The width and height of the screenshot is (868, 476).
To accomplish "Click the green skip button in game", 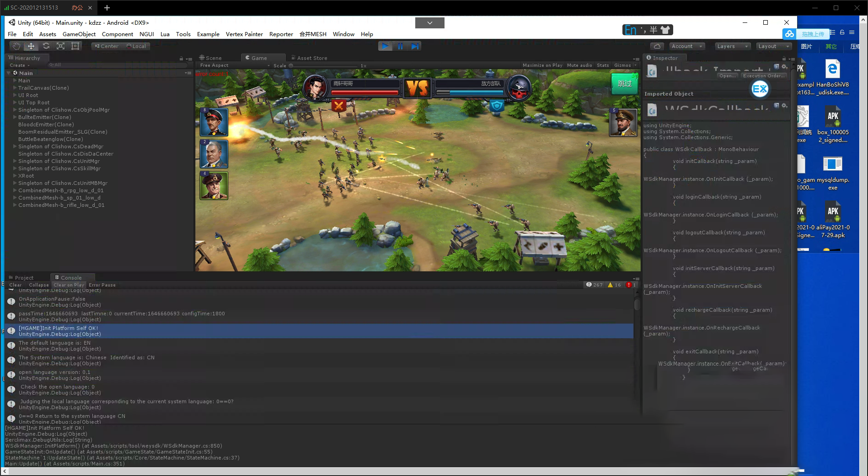I will pos(625,84).
